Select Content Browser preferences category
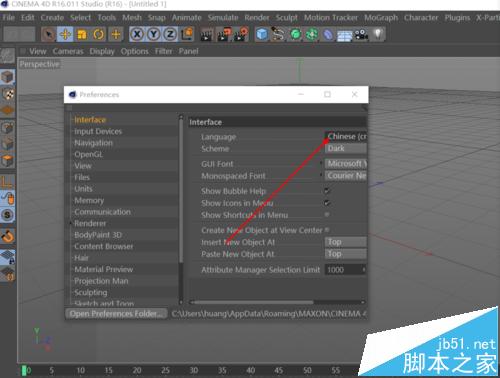 104,246
